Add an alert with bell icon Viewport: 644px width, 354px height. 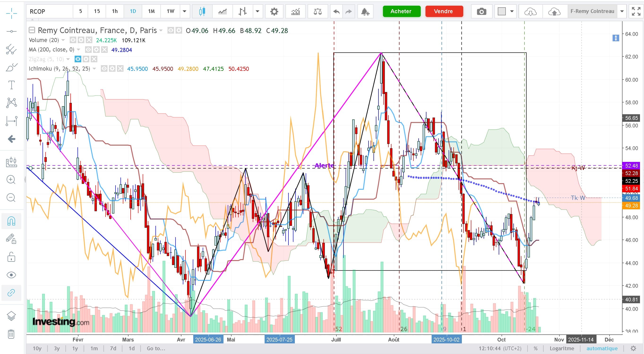[365, 12]
